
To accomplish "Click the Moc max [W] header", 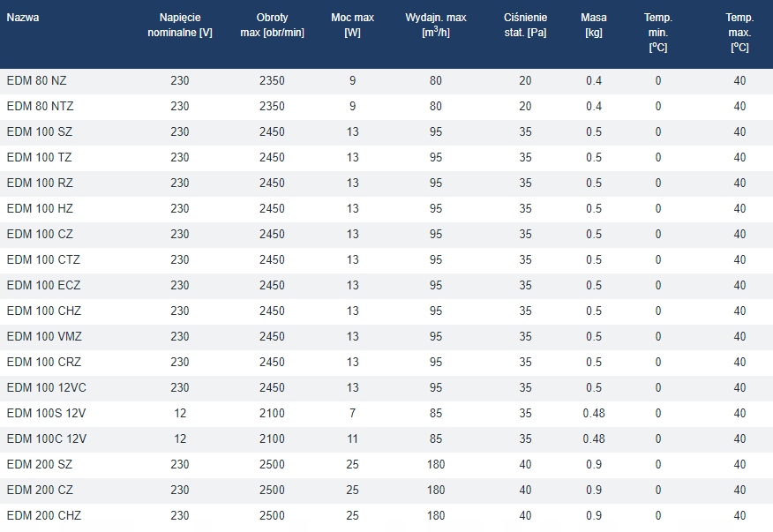I will point(353,26).
